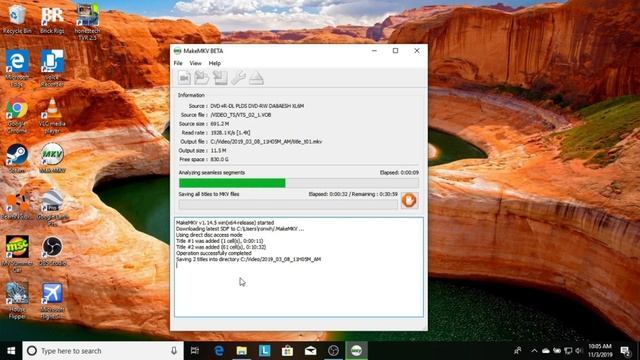Open Preferences via the wrench toolbar icon
Viewport: 640px width, 360px height.
[x=238, y=78]
